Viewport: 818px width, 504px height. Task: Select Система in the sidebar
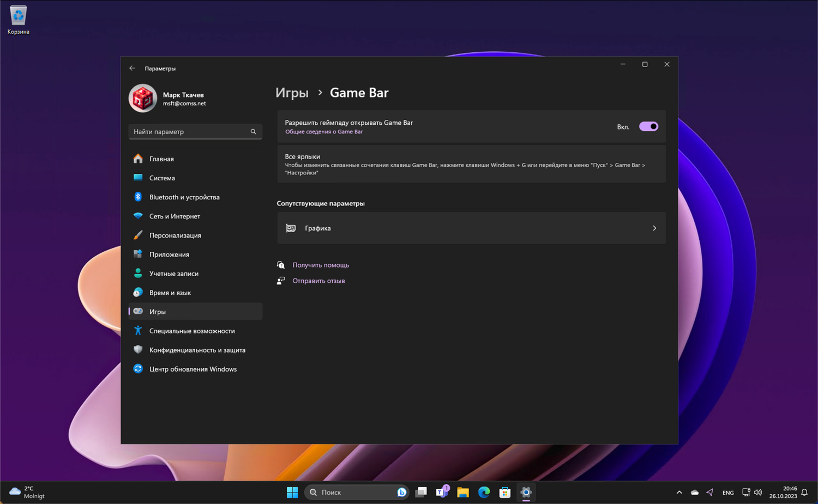click(162, 178)
